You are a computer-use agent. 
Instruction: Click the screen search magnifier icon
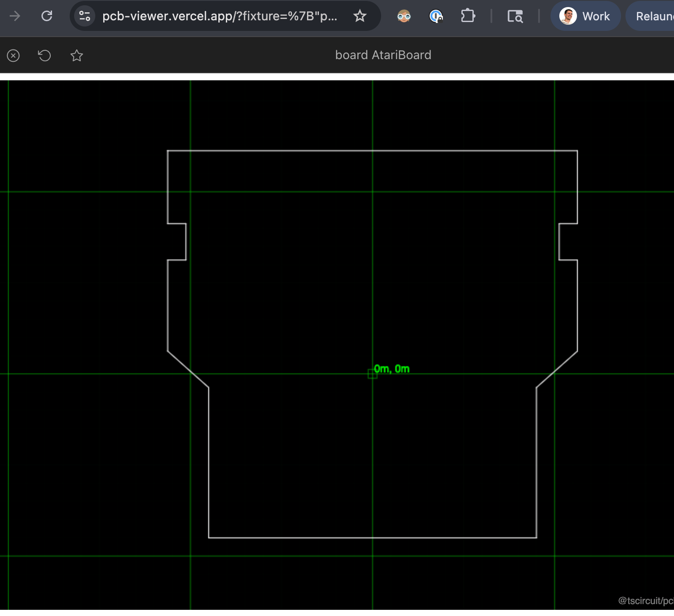tap(515, 16)
